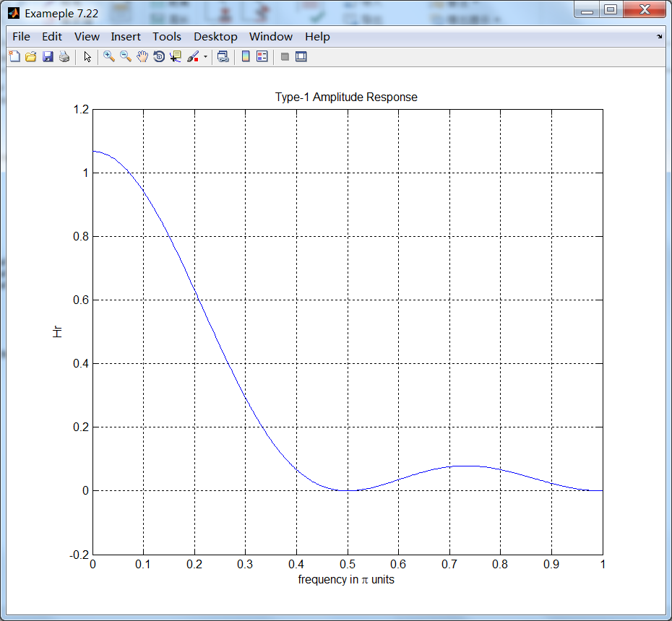Select the Edit Plot arrow tool
672x621 pixels.
coord(87,56)
